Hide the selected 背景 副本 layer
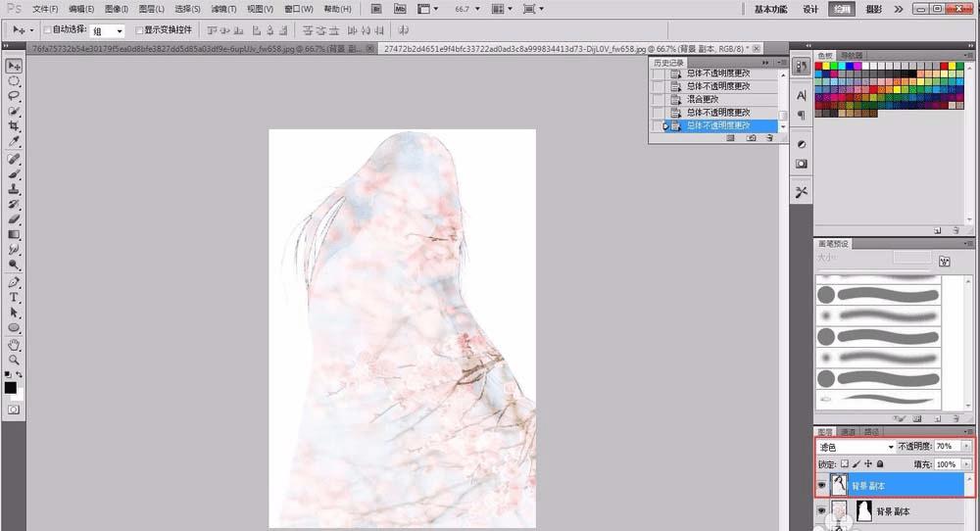 [821, 485]
